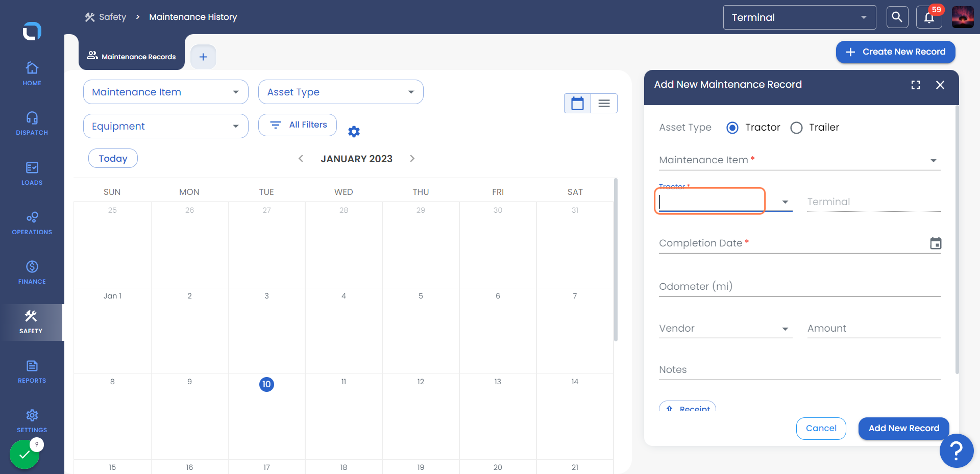Expand Tractor selection dropdown arrow

785,202
